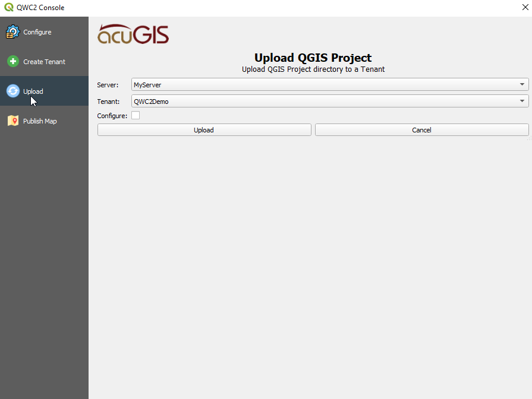Expand the Server dropdown arrow

pos(522,85)
